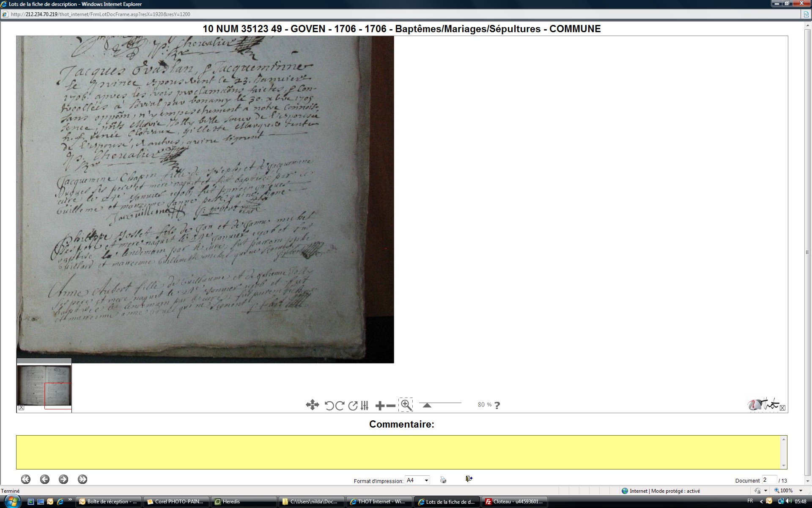Open the Format d'impression A4 dropdown
Viewport: 812px width, 508px height.
(426, 480)
